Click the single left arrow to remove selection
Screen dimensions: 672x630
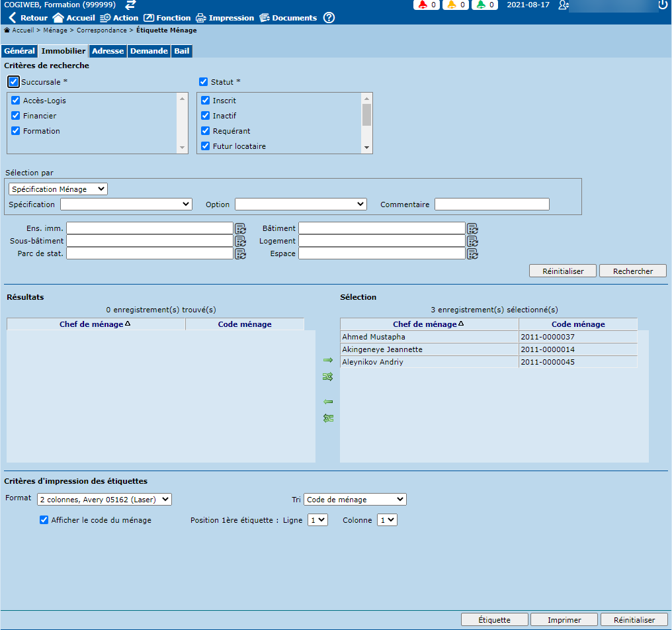[x=327, y=402]
